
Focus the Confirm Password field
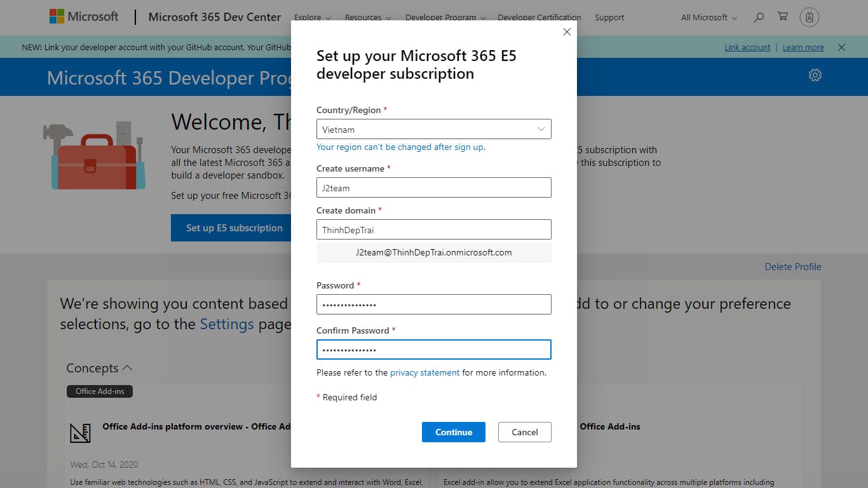pos(434,349)
